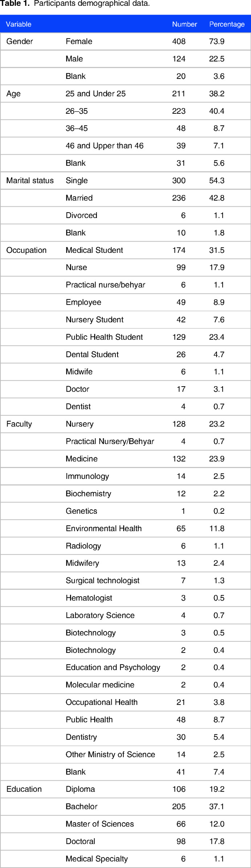Click the Table 1 caption text
251x868 pixels.
[x=75, y=4]
